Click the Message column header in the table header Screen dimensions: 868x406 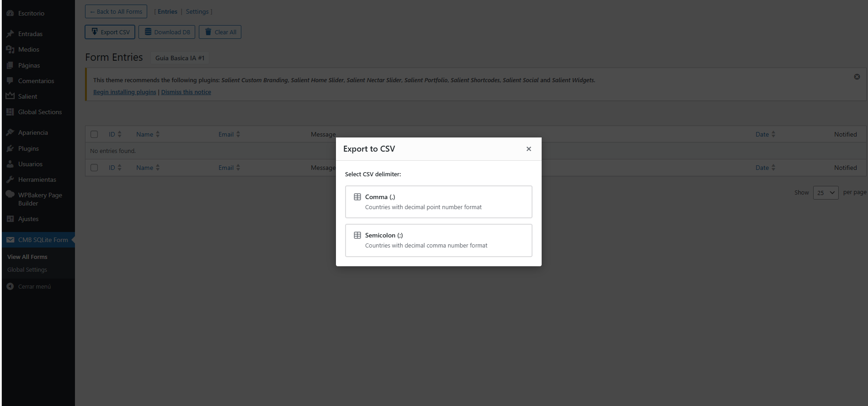coord(323,134)
